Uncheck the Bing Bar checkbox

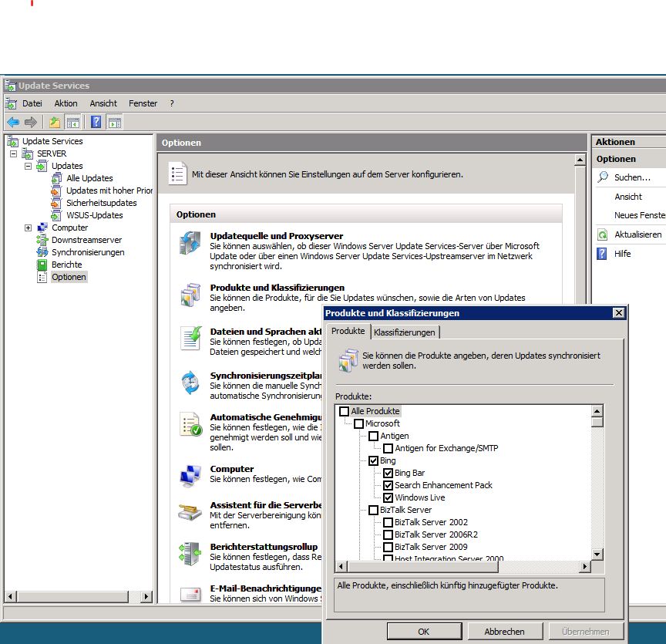click(389, 473)
